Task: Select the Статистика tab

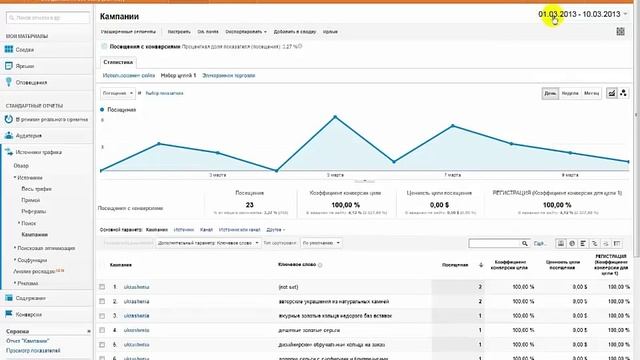Action: (x=118, y=62)
